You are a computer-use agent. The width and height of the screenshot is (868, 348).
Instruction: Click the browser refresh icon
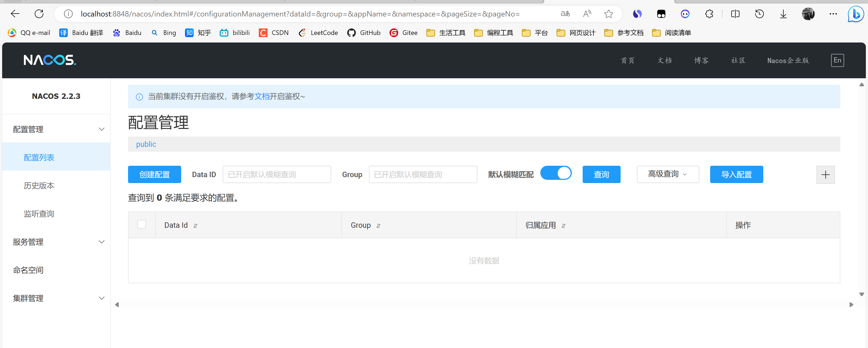[x=39, y=14]
